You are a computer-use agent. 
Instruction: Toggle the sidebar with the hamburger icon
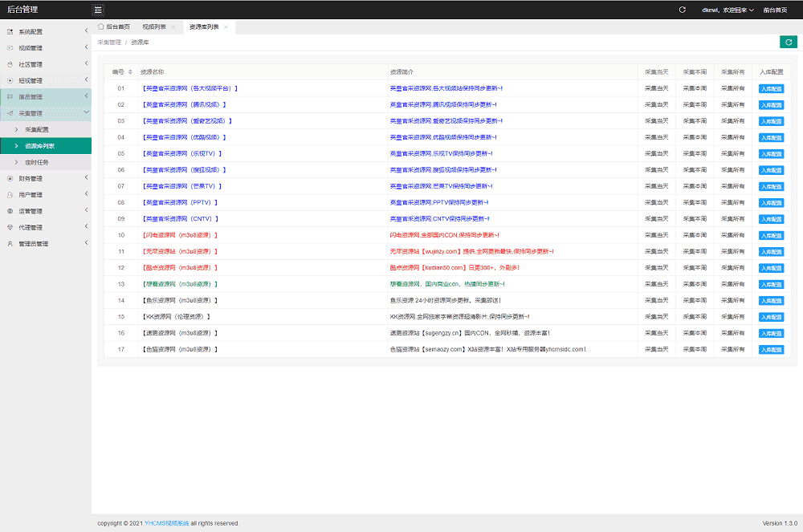point(98,10)
